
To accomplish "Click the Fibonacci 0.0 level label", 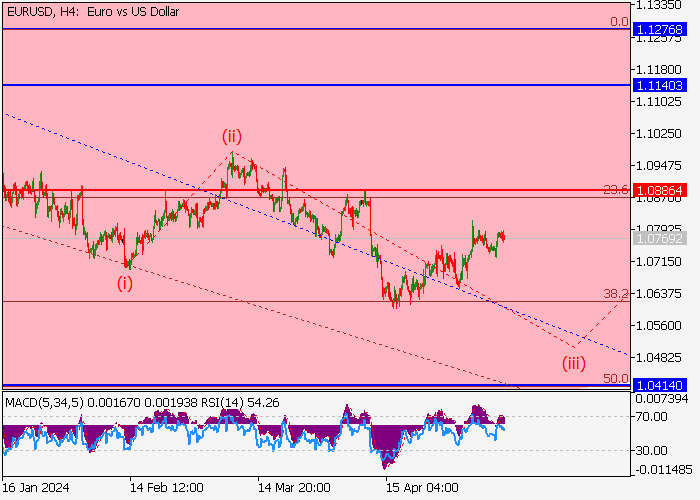I will 619,21.
